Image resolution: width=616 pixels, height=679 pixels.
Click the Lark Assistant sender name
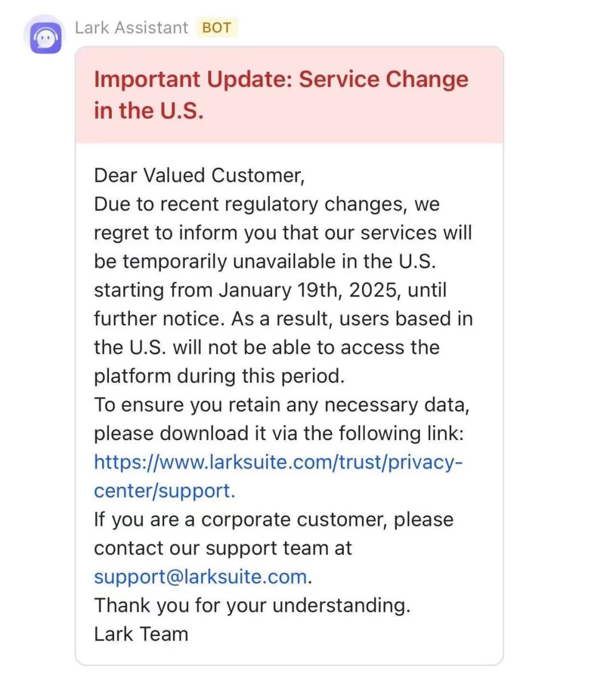click(132, 28)
